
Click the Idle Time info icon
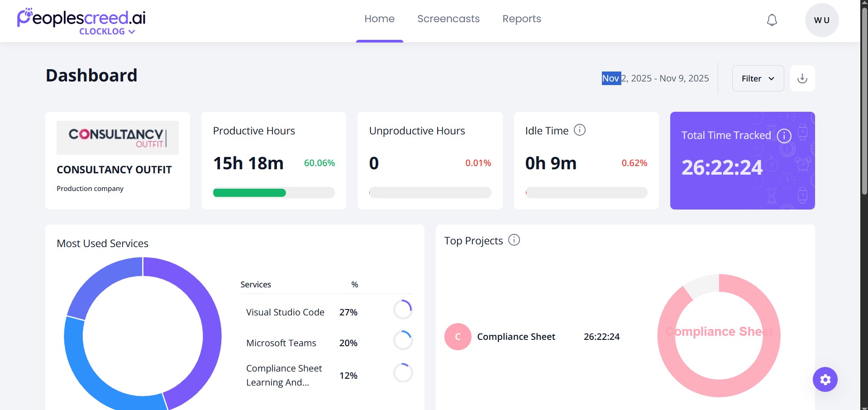pyautogui.click(x=579, y=130)
